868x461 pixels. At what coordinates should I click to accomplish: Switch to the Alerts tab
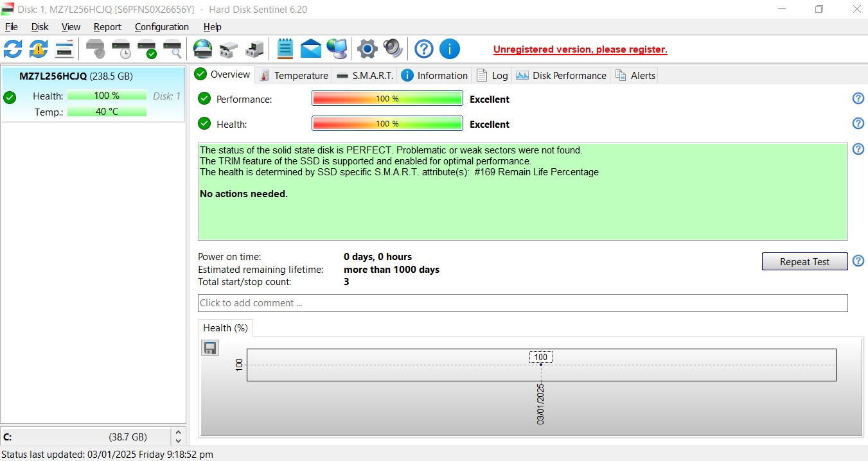coord(635,75)
